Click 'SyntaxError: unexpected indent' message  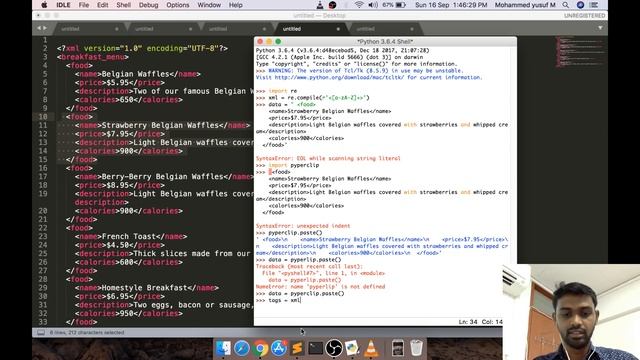point(303,226)
